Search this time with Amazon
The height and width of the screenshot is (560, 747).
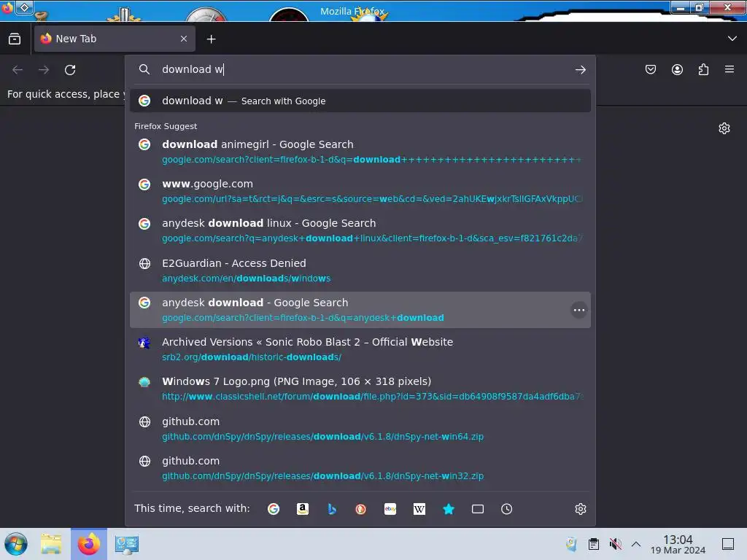click(303, 509)
